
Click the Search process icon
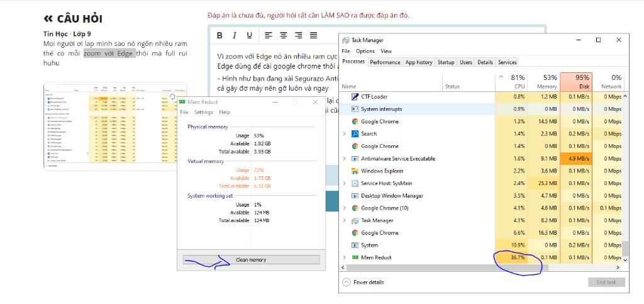(x=355, y=133)
